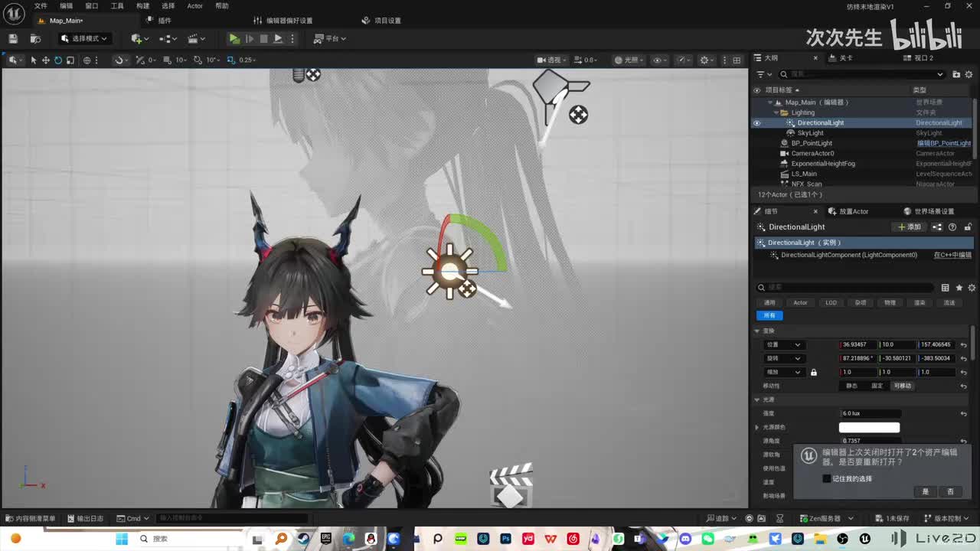This screenshot has height=551, width=980.
Task: Select the 通用 property filter
Action: 769,302
